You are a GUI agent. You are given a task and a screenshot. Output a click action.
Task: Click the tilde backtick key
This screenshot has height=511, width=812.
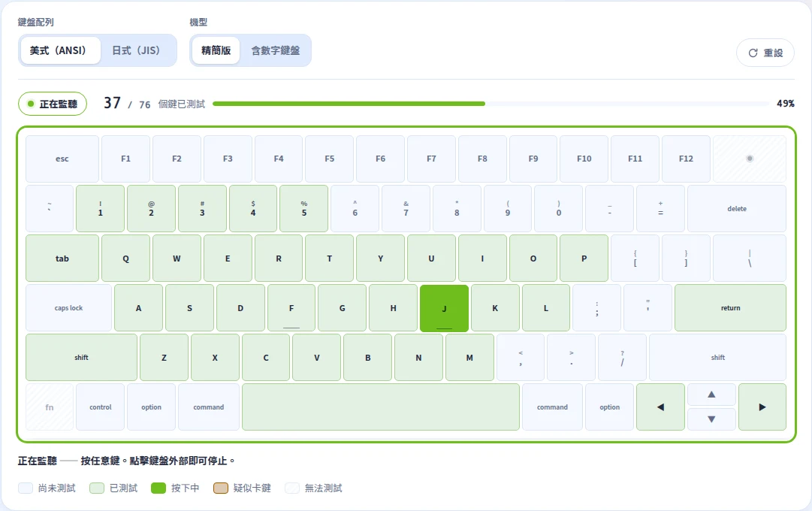click(x=49, y=208)
